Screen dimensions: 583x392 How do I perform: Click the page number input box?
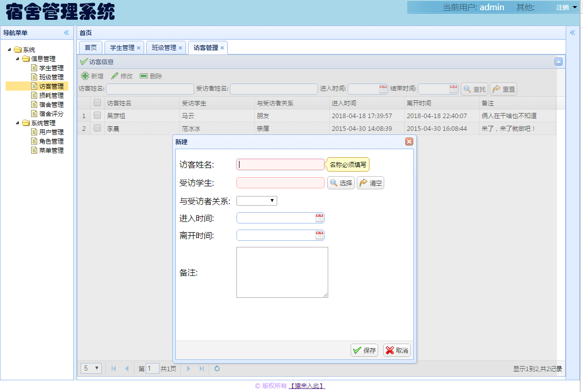tap(152, 369)
